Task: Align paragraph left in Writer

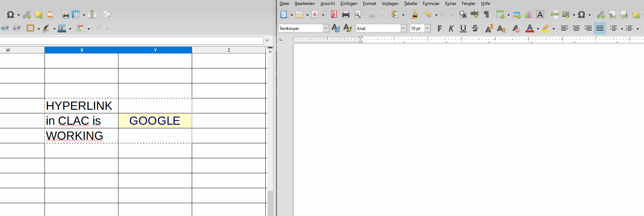Action: (x=564, y=29)
